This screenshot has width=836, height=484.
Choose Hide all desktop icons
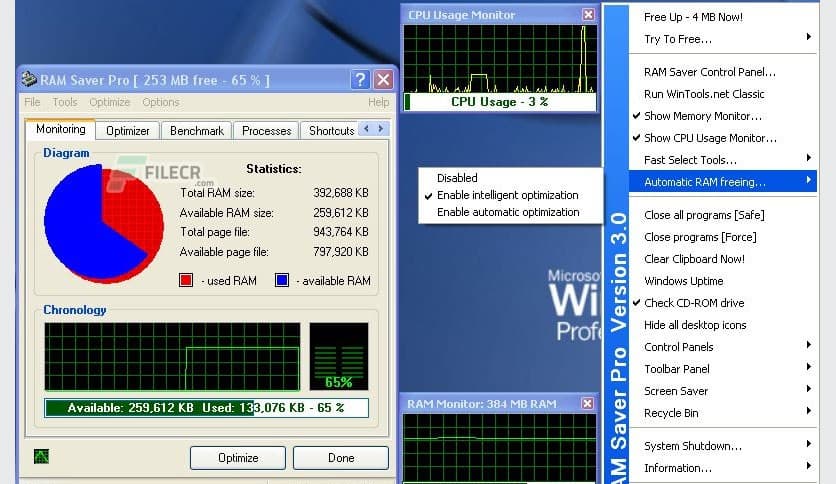722,325
